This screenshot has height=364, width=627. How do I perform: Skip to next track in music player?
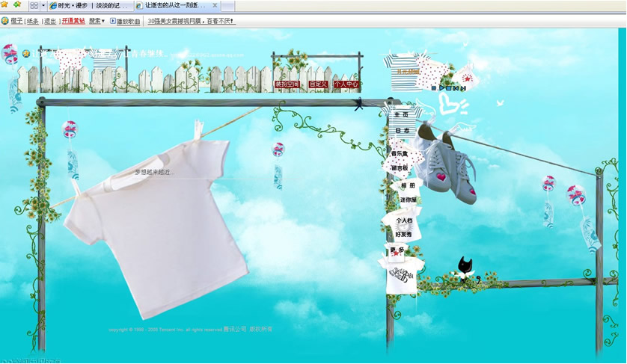click(464, 88)
